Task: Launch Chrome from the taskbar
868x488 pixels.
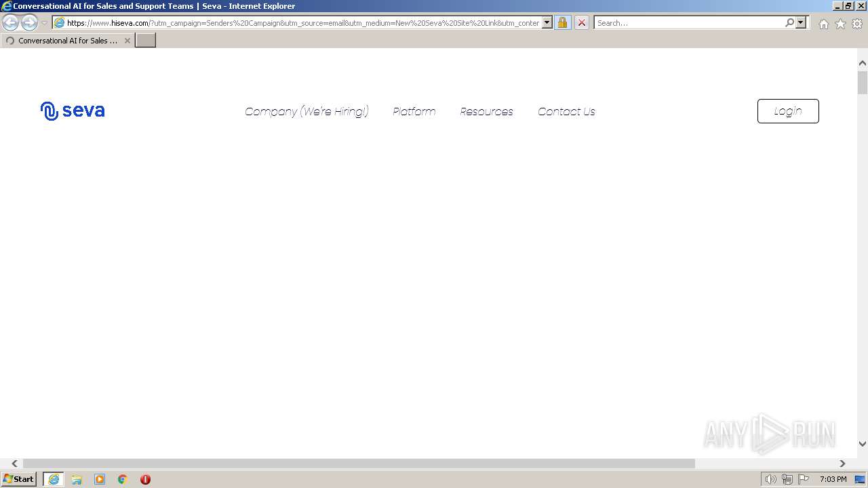Action: point(123,479)
